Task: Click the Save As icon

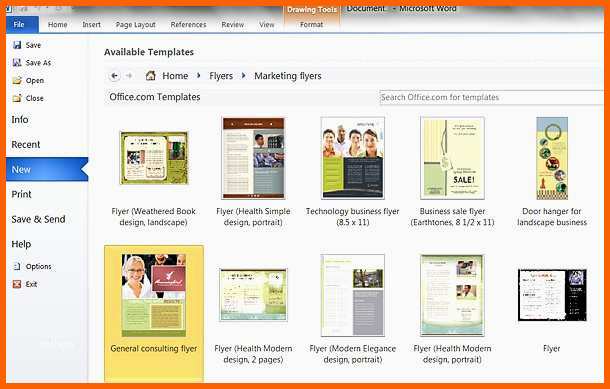Action: coord(17,63)
